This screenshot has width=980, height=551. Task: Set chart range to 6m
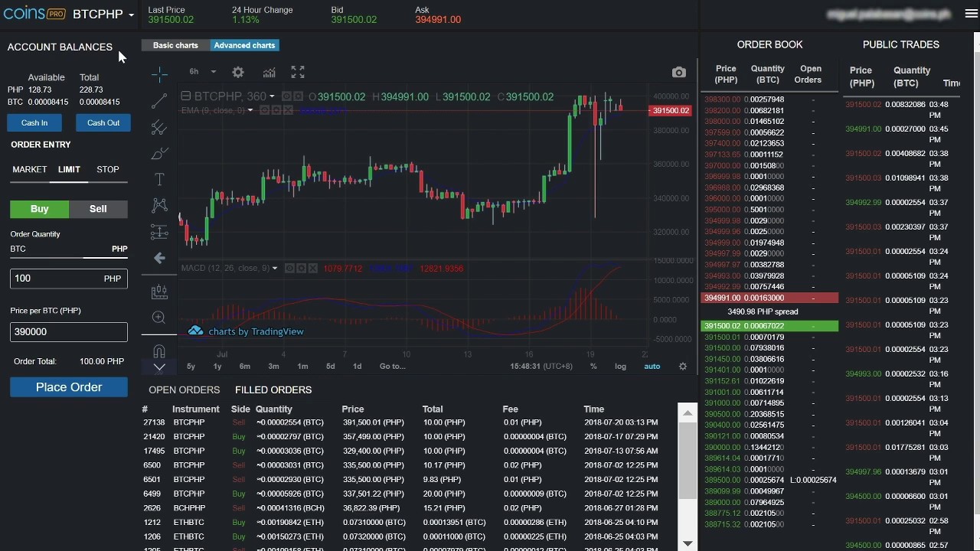245,367
